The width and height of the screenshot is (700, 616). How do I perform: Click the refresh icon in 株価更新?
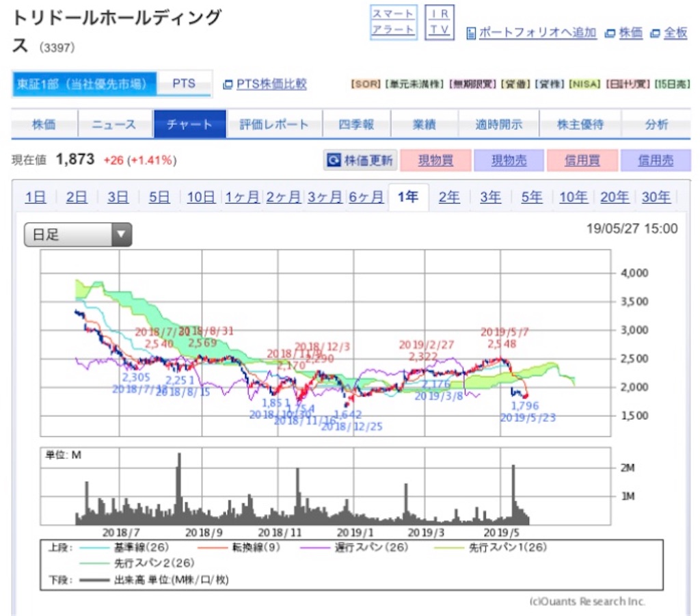[x=334, y=160]
